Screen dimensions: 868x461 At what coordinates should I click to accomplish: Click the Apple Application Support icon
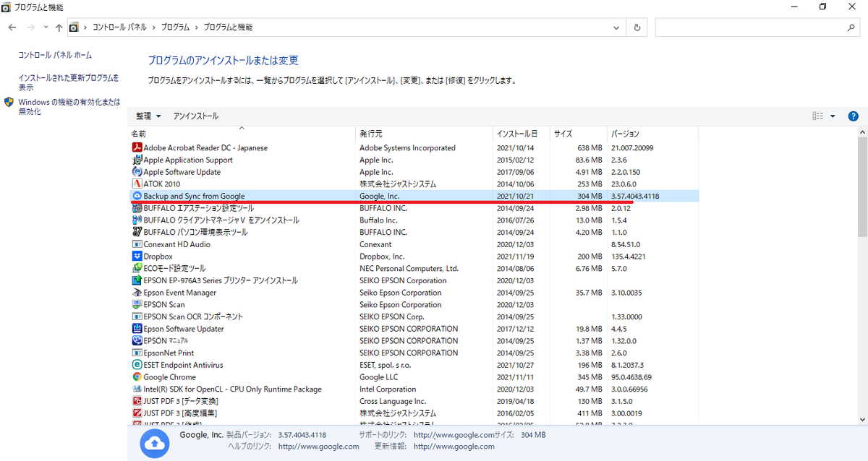pyautogui.click(x=137, y=160)
